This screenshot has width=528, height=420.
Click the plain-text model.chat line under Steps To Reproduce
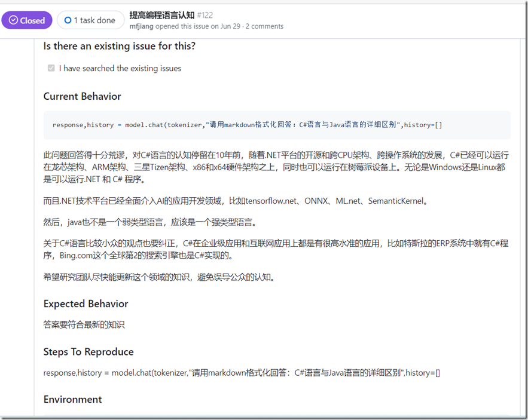pos(242,373)
